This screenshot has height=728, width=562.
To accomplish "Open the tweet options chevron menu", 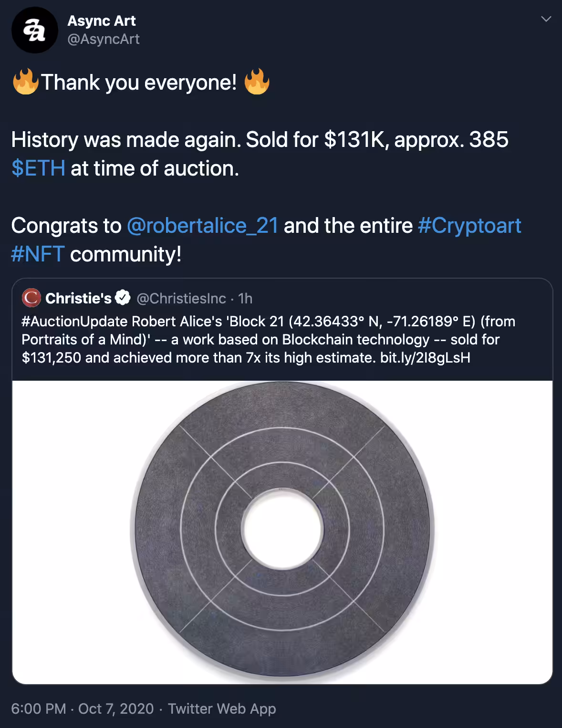I will (546, 19).
